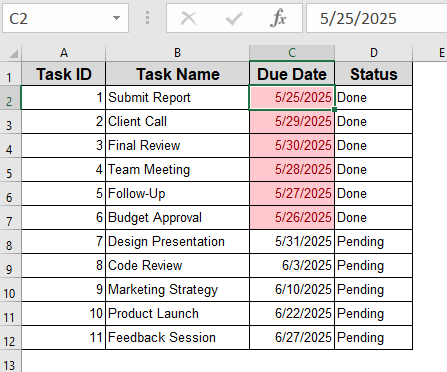
Task: Select row 8 header
Action: click(10, 242)
